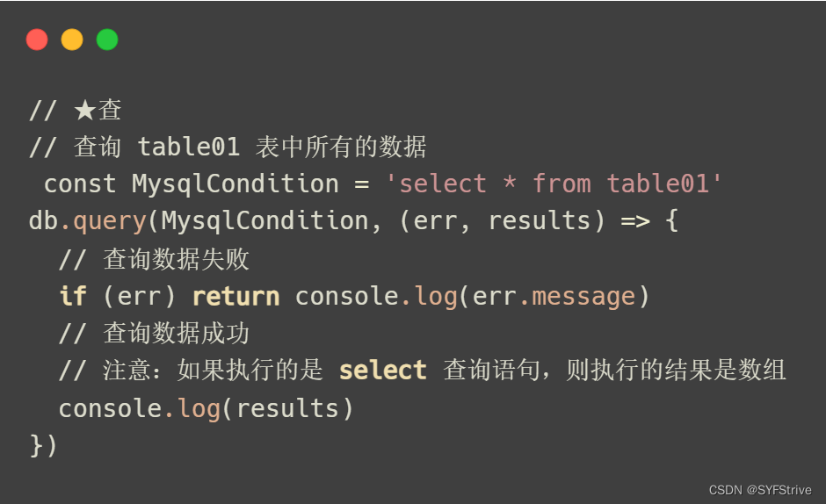826x504 pixels.
Task: Click the 'const' keyword
Action: 80,184
